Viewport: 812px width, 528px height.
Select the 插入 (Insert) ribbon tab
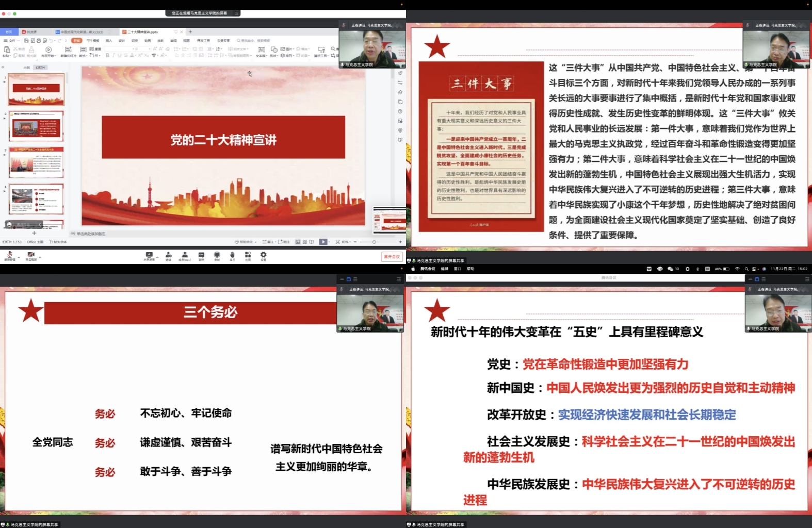108,40
